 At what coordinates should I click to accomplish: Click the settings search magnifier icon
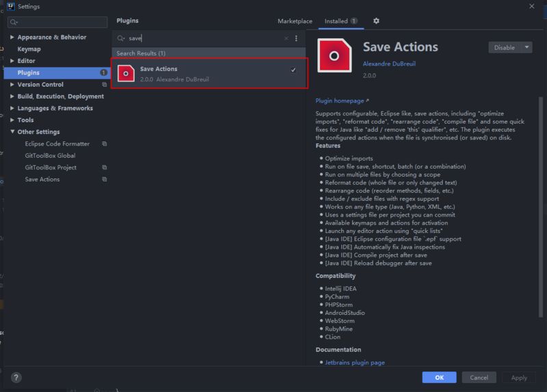point(14,23)
